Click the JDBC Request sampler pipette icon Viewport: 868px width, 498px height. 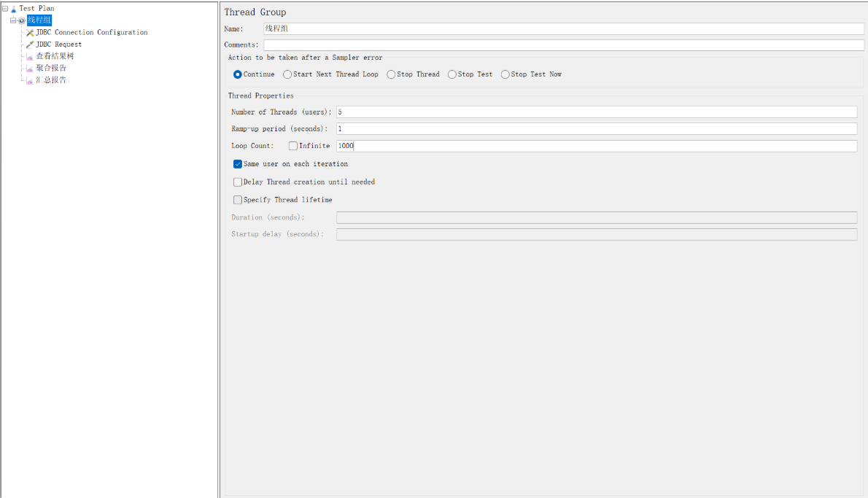click(30, 44)
